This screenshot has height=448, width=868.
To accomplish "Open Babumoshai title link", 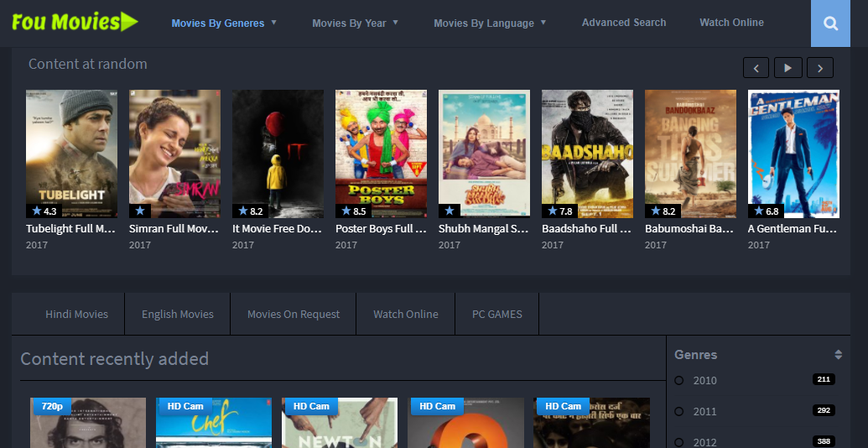I will point(689,228).
